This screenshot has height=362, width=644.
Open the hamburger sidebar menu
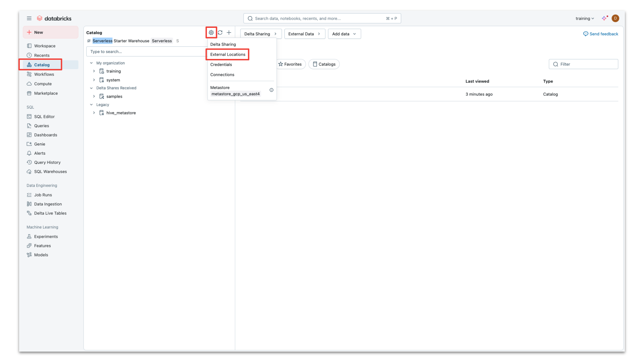point(29,18)
